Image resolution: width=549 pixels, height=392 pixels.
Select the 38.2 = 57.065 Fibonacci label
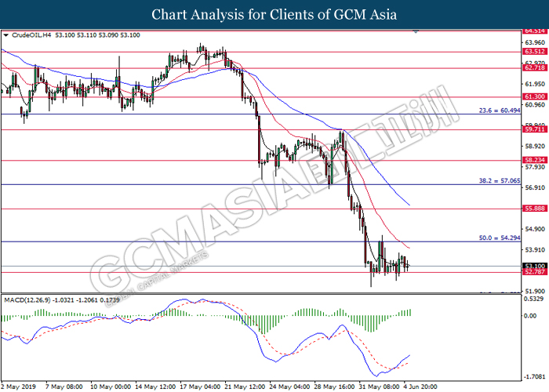pyautogui.click(x=500, y=181)
